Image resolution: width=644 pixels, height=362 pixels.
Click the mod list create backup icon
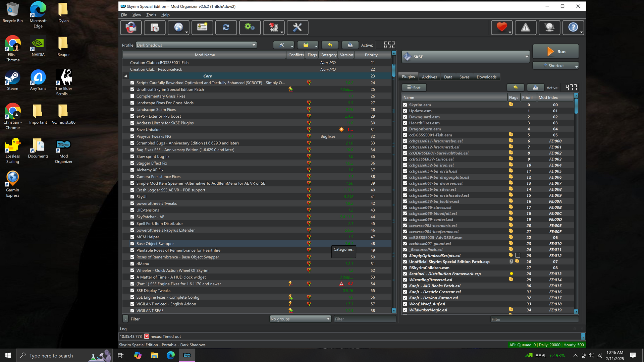coord(350,45)
